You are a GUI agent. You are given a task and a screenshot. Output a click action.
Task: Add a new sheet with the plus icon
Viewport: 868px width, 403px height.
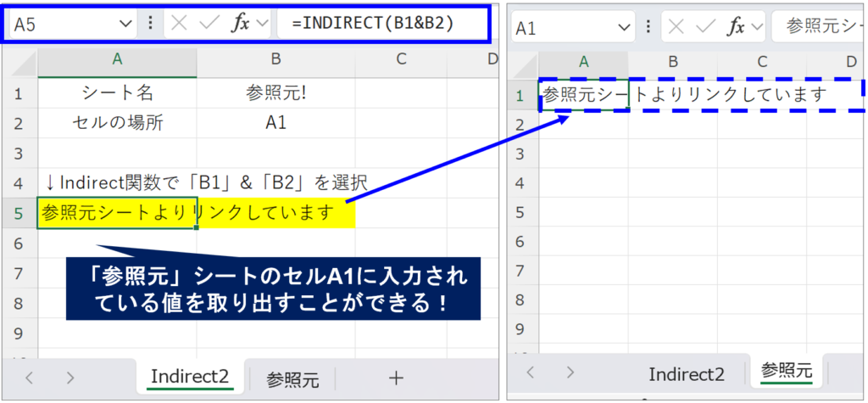pos(395,378)
